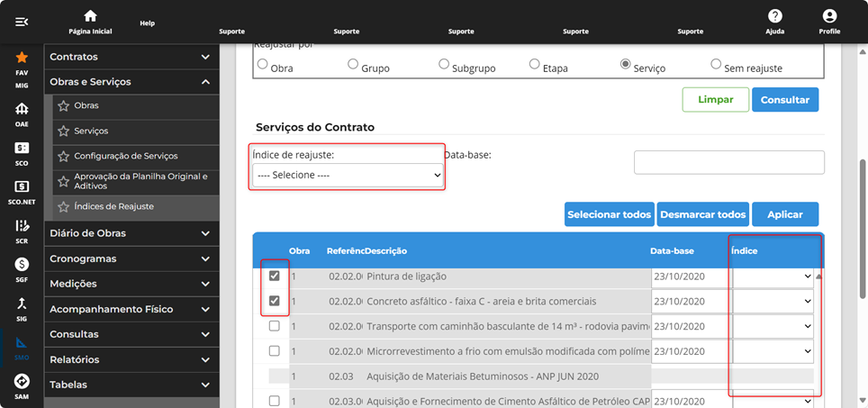The height and width of the screenshot is (408, 868).
Task: Click the top Data-base input field
Action: (729, 163)
